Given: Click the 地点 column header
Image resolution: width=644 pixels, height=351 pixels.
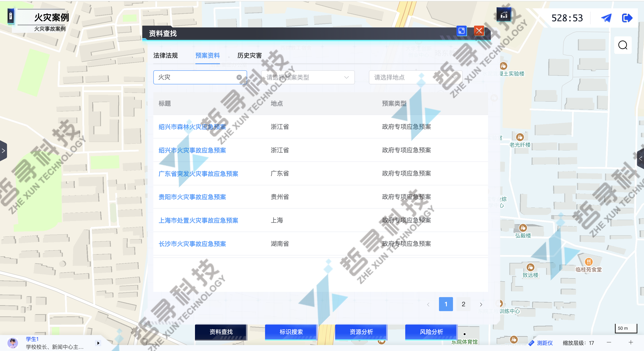Looking at the screenshot, I should click(x=277, y=103).
